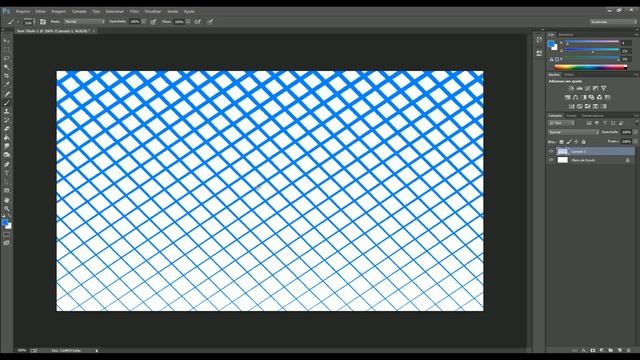The image size is (640, 360).
Task: Add a Levels adjustment
Action: pyautogui.click(x=580, y=88)
